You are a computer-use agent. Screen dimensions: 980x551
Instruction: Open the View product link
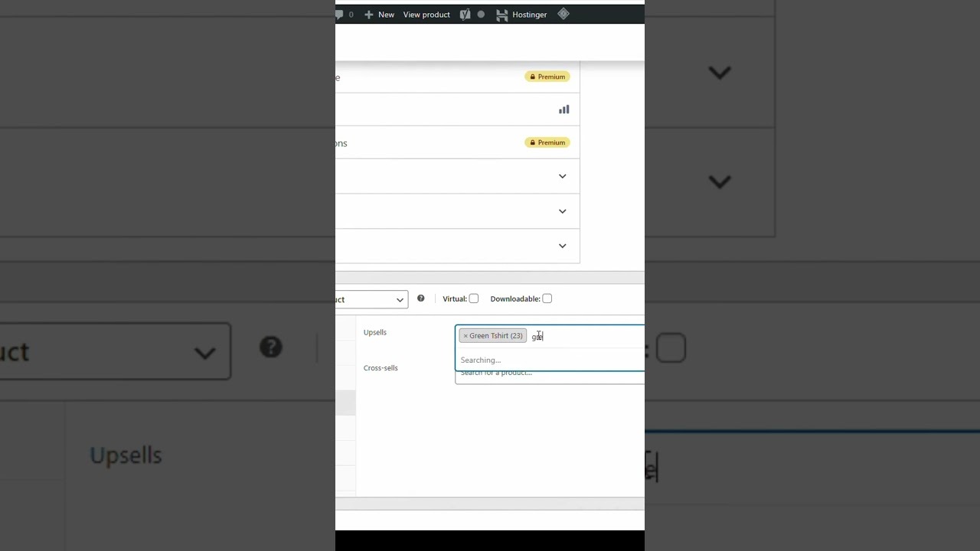coord(426,15)
